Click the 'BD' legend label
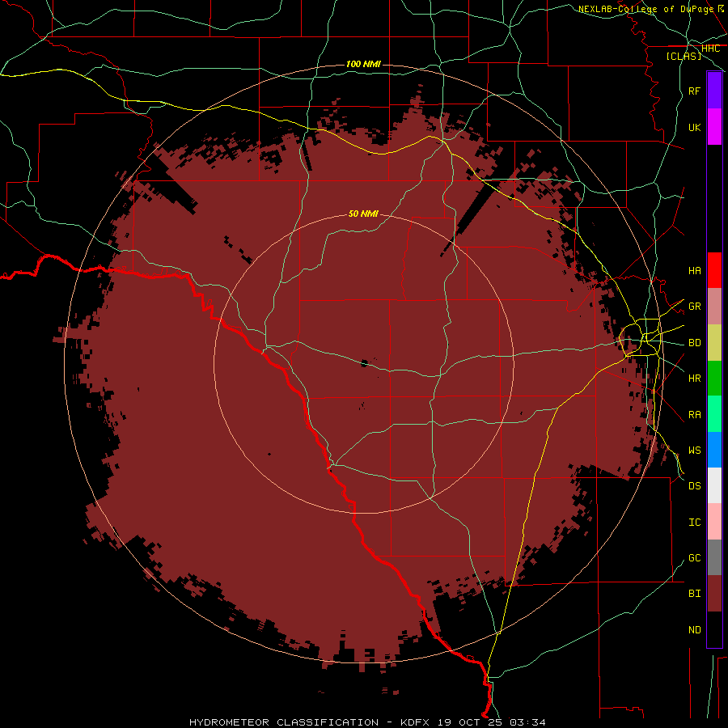 click(x=694, y=343)
